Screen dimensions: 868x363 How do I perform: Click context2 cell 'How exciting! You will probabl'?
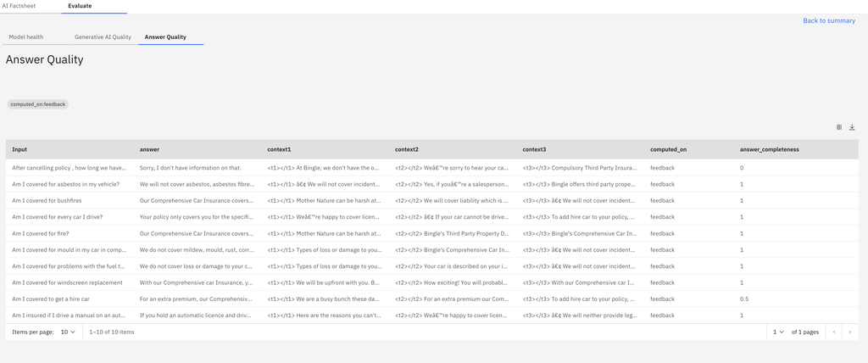tap(452, 282)
